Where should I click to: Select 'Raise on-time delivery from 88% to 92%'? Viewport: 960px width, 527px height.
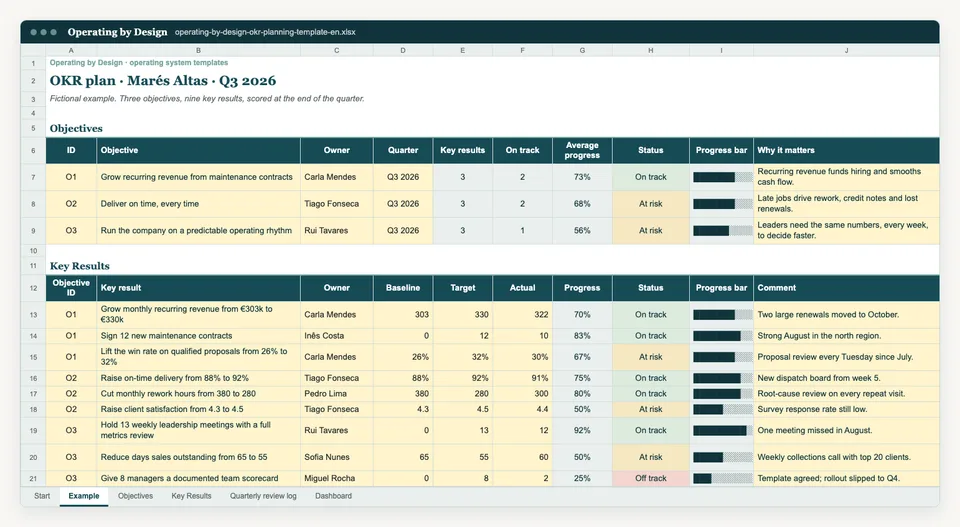pos(198,378)
